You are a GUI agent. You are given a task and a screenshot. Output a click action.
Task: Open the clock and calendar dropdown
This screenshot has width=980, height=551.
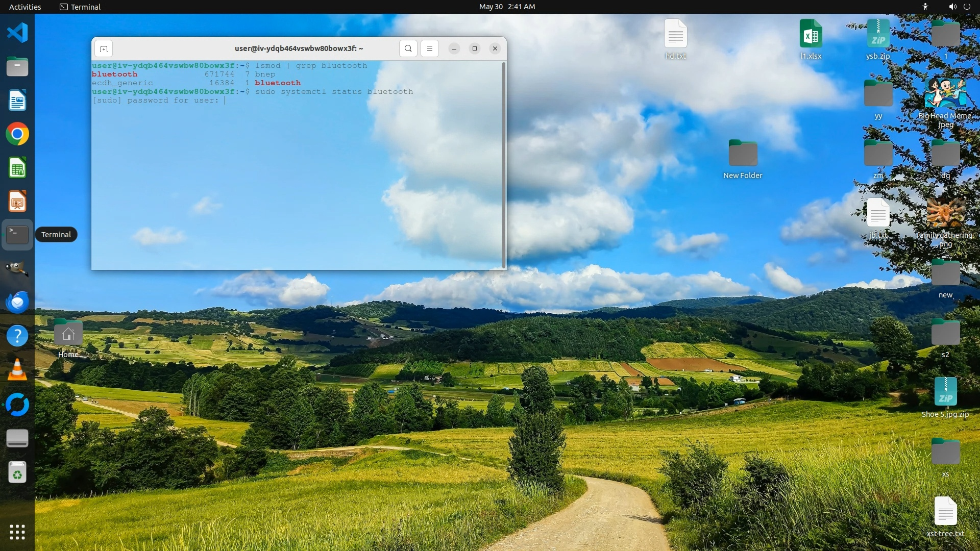pos(507,7)
